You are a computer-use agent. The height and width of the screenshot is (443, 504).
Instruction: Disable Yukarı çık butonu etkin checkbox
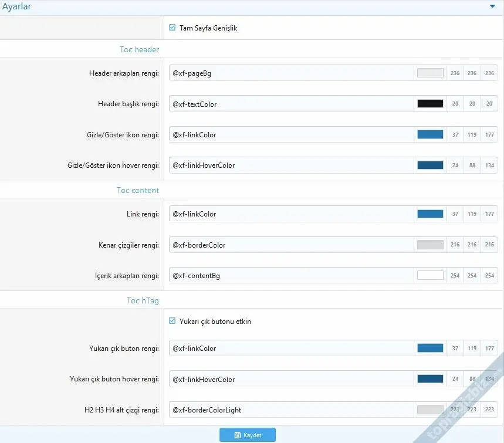(172, 321)
